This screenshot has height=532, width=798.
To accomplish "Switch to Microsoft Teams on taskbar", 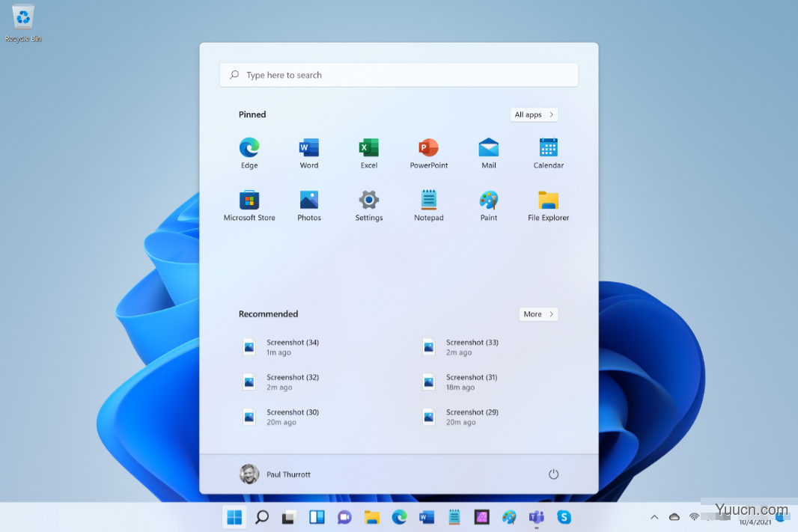I will pyautogui.click(x=537, y=517).
